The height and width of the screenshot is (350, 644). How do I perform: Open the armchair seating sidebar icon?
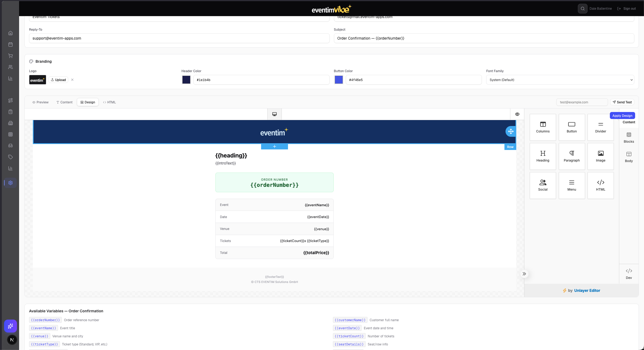(10, 146)
